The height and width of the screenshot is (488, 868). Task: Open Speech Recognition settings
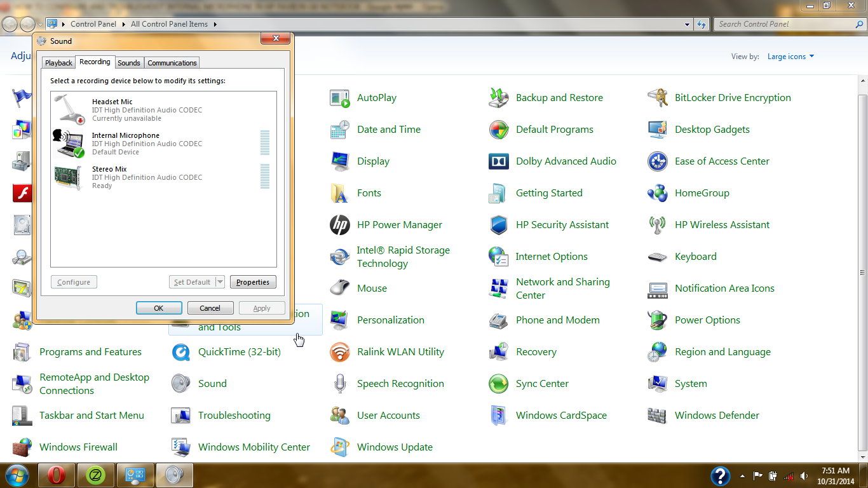point(400,383)
